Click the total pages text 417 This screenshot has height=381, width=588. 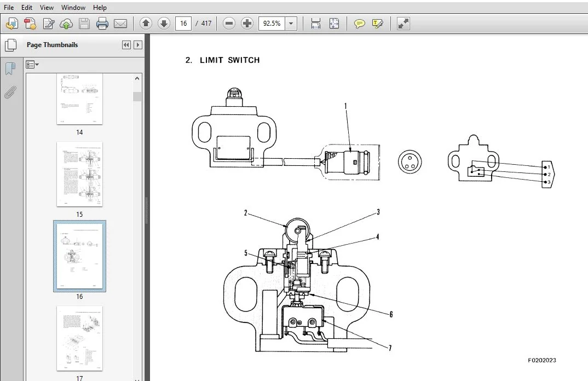(206, 24)
